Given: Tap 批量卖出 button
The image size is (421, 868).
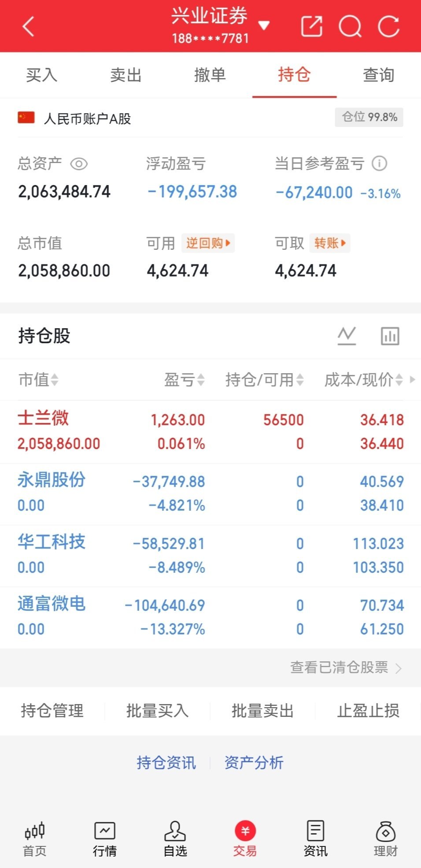Looking at the screenshot, I should pyautogui.click(x=263, y=711).
